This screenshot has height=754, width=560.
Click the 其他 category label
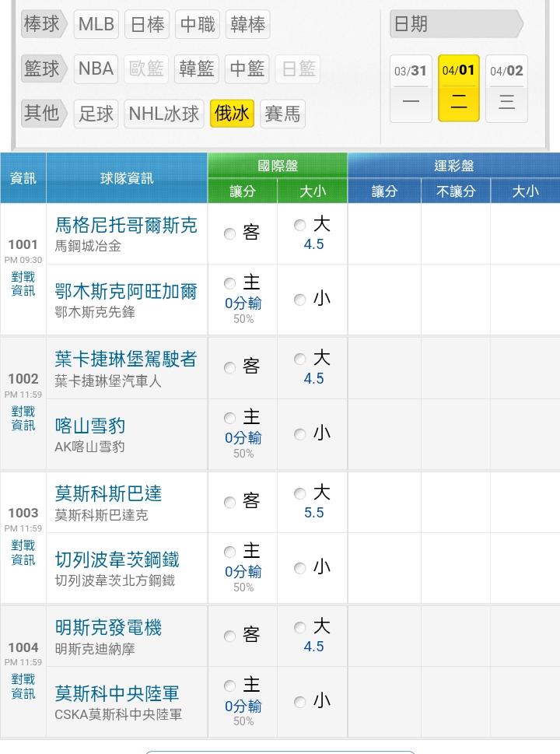coord(44,114)
